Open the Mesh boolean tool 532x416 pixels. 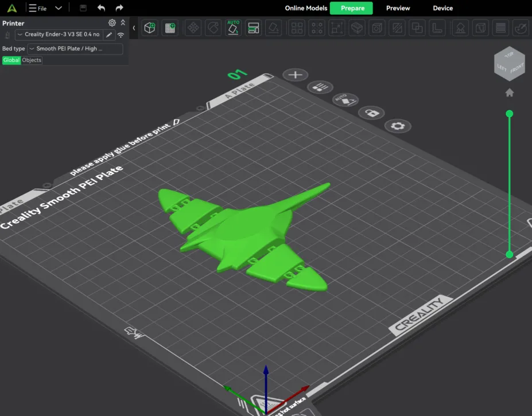[417, 28]
